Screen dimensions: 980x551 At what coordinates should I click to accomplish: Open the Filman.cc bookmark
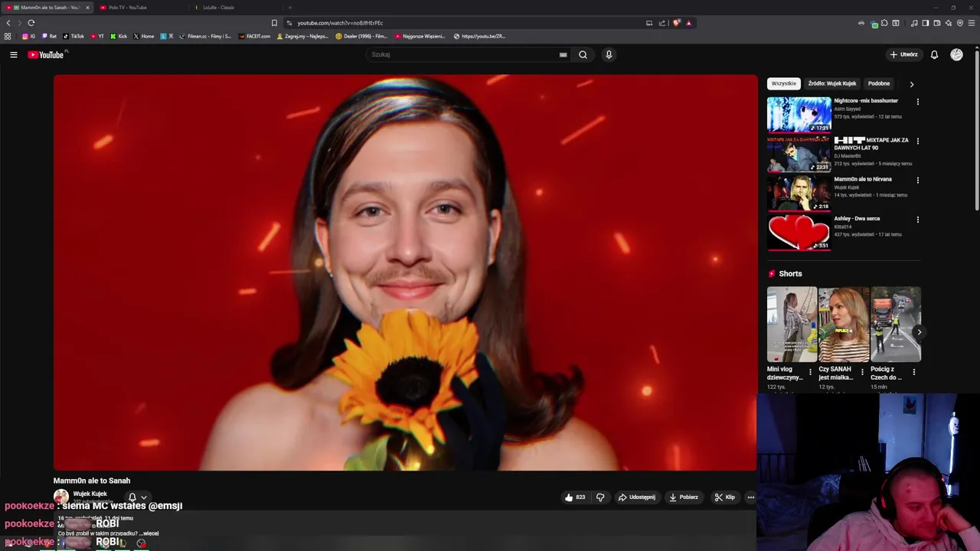click(204, 36)
